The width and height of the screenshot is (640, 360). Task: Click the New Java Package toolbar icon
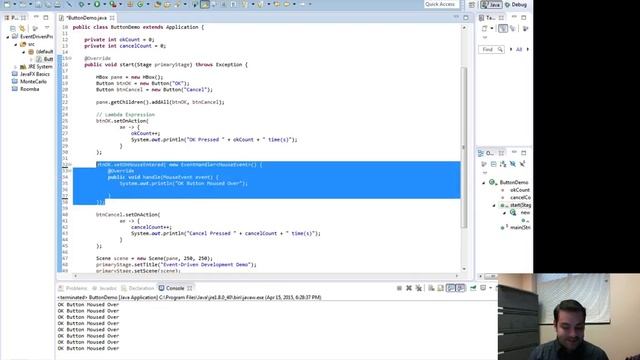(130, 4)
